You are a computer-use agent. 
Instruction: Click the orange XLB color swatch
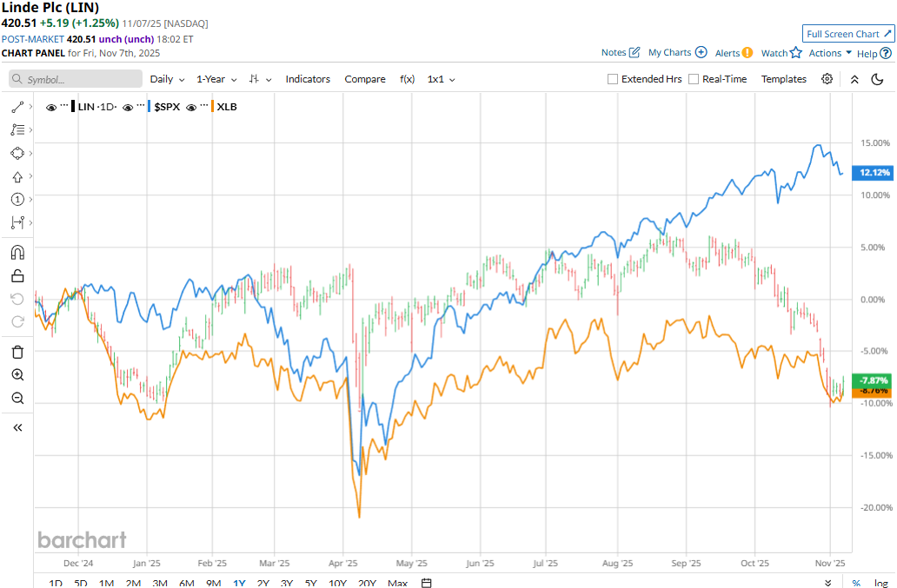(212, 107)
